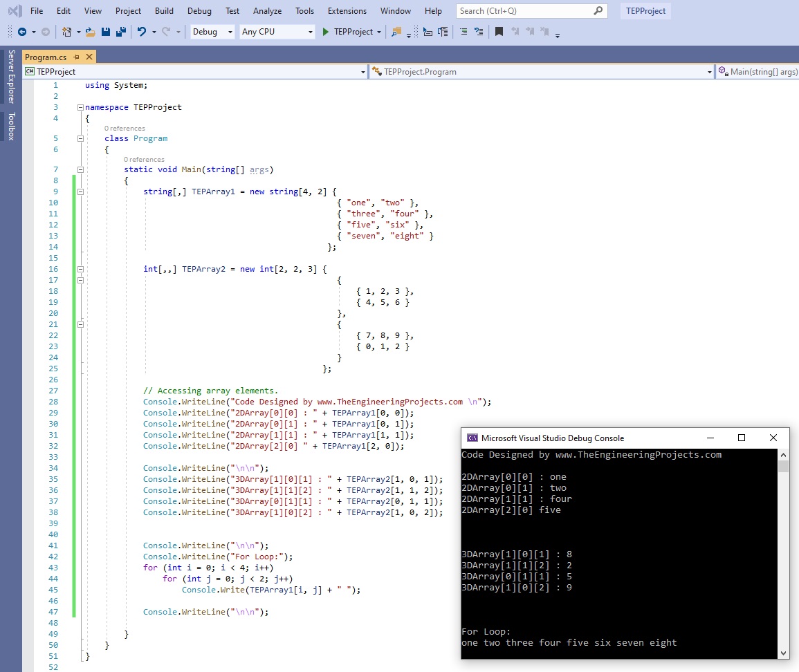The width and height of the screenshot is (799, 672).
Task: Collapse the namespace TEPProject code block
Action: (80, 108)
